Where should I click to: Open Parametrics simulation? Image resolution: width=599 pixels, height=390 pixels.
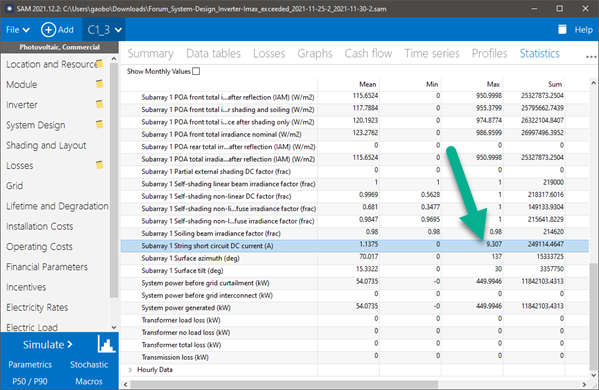30,364
